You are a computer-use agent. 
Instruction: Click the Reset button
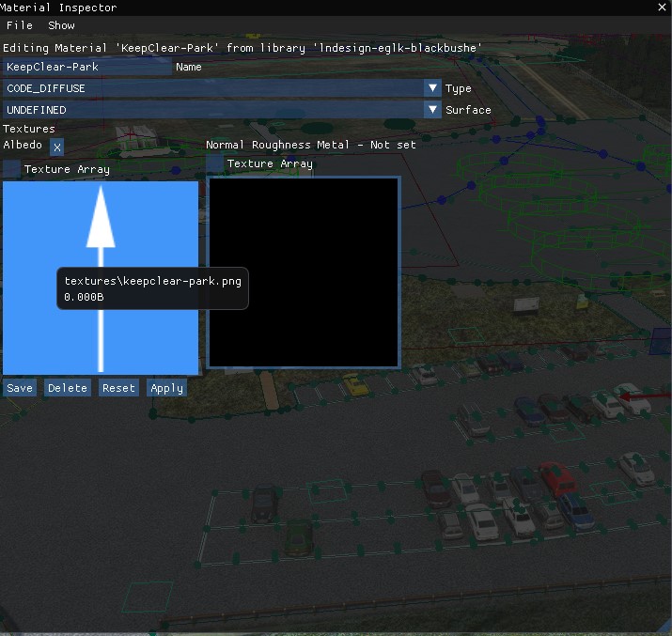click(x=118, y=388)
